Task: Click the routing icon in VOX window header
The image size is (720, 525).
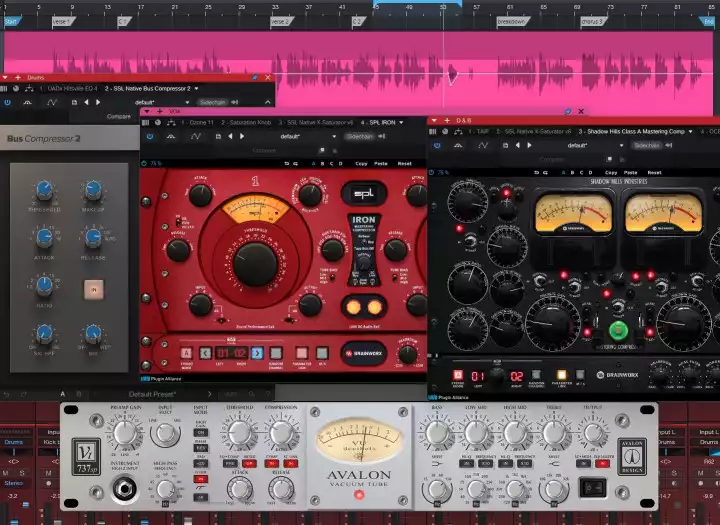Action: [171, 123]
